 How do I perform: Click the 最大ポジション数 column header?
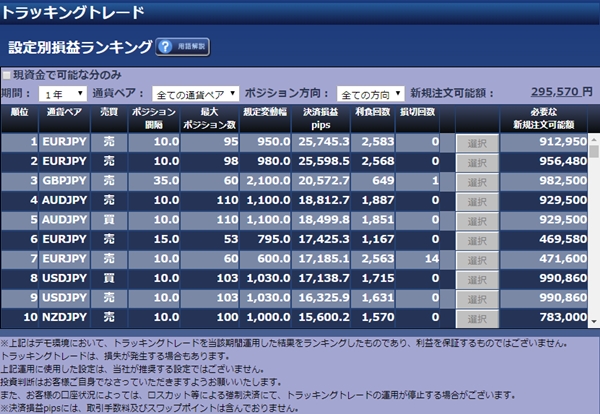pos(210,119)
